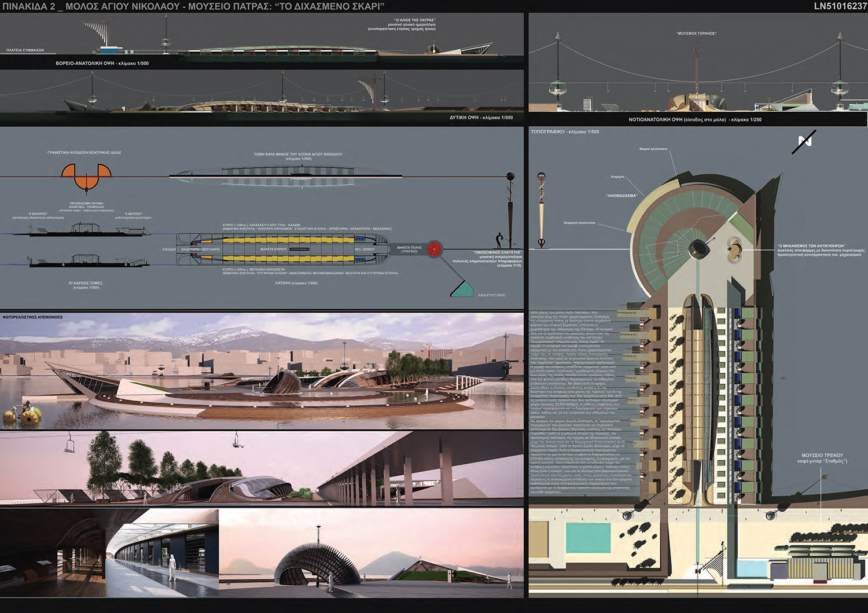Click the 'ΕΓΚΑΡΣΙΕΣ ΤΟΜΕΣ' caption
This screenshot has height=613, width=868.
(86, 283)
